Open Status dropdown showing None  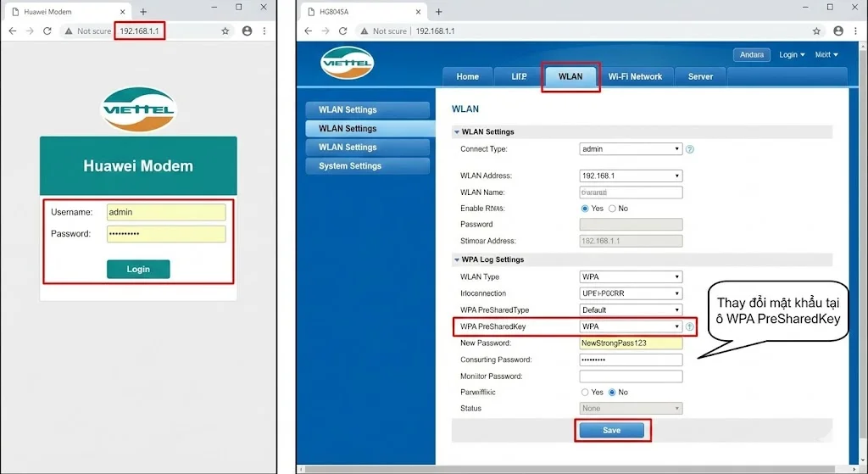click(x=631, y=408)
